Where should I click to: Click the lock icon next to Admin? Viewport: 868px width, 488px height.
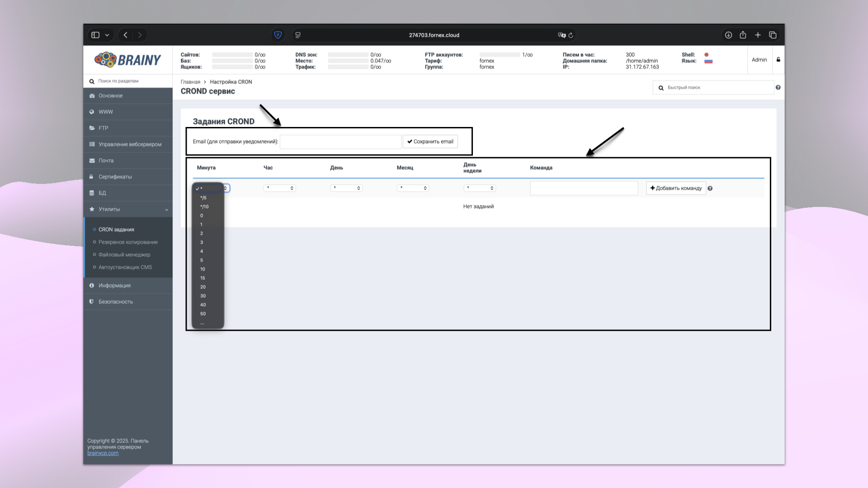[778, 60]
